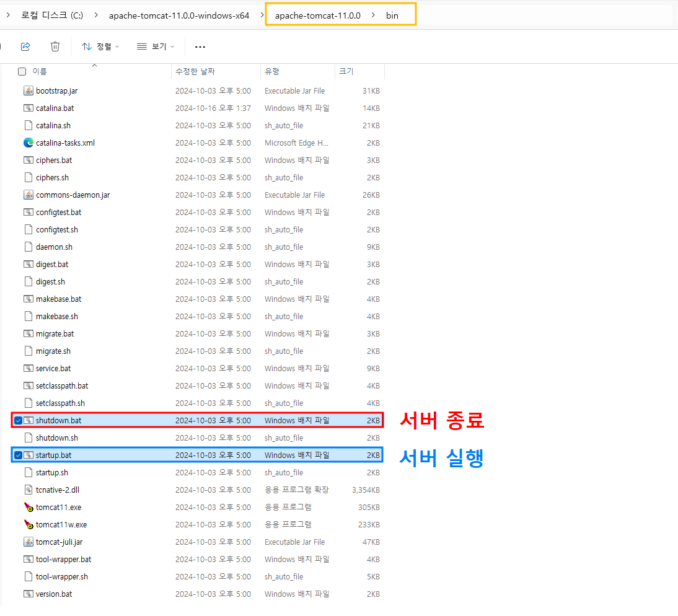
Task: Click the startup.sh file icon
Action: (x=28, y=472)
